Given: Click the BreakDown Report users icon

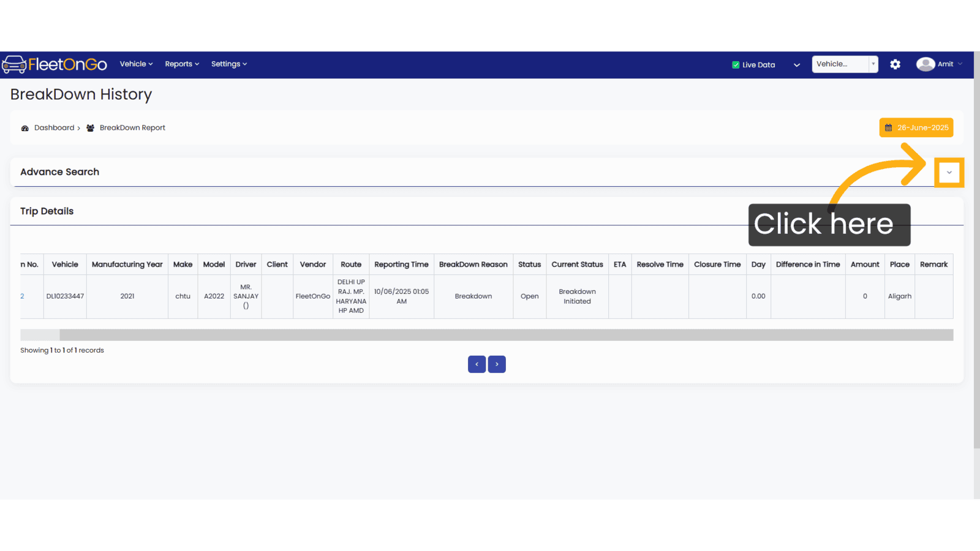Looking at the screenshot, I should click(x=91, y=128).
